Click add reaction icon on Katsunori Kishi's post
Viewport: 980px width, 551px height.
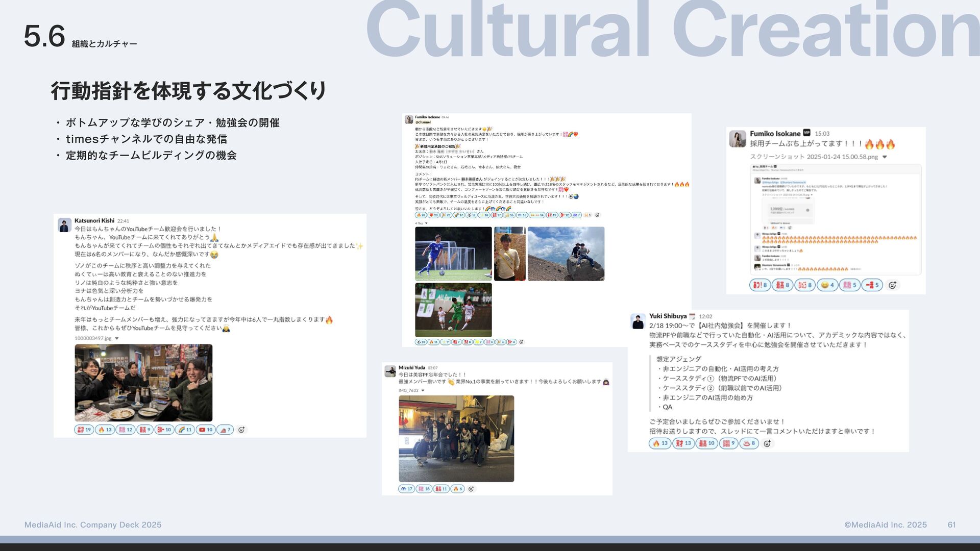241,430
